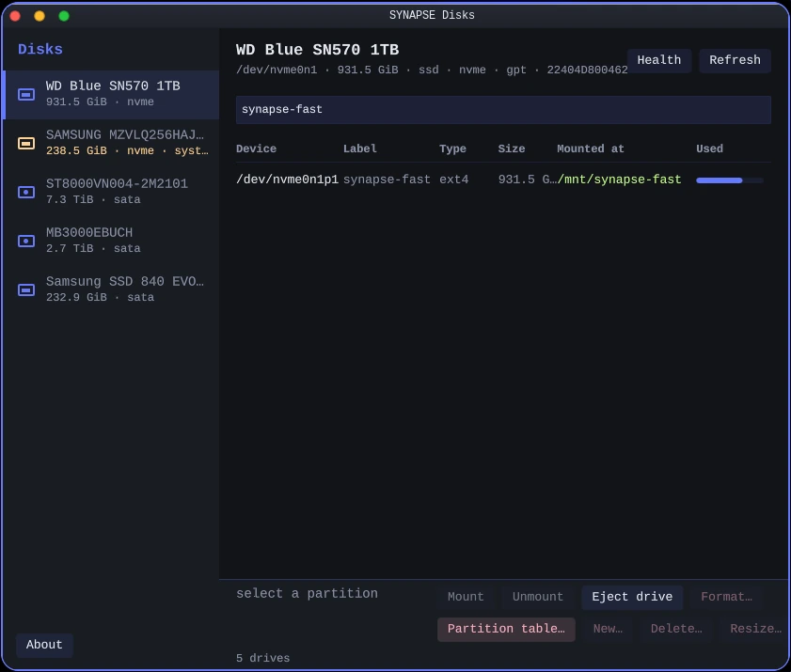The height and width of the screenshot is (672, 791).
Task: Select SAMSUNG MZVLQ256HAJ drive entry
Action: coord(111,143)
